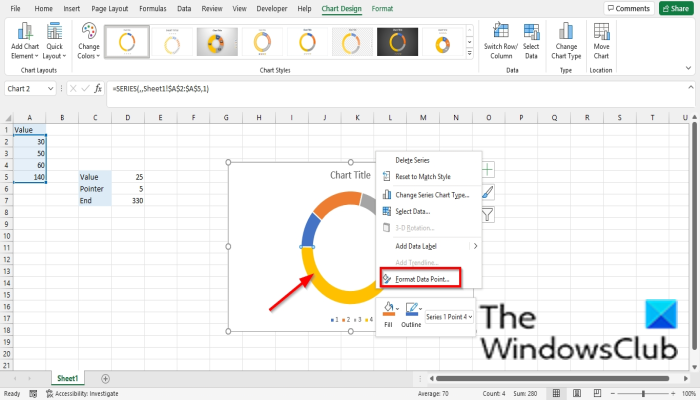Select the Sheet1 tab
The height and width of the screenshot is (400, 700).
click(67, 378)
